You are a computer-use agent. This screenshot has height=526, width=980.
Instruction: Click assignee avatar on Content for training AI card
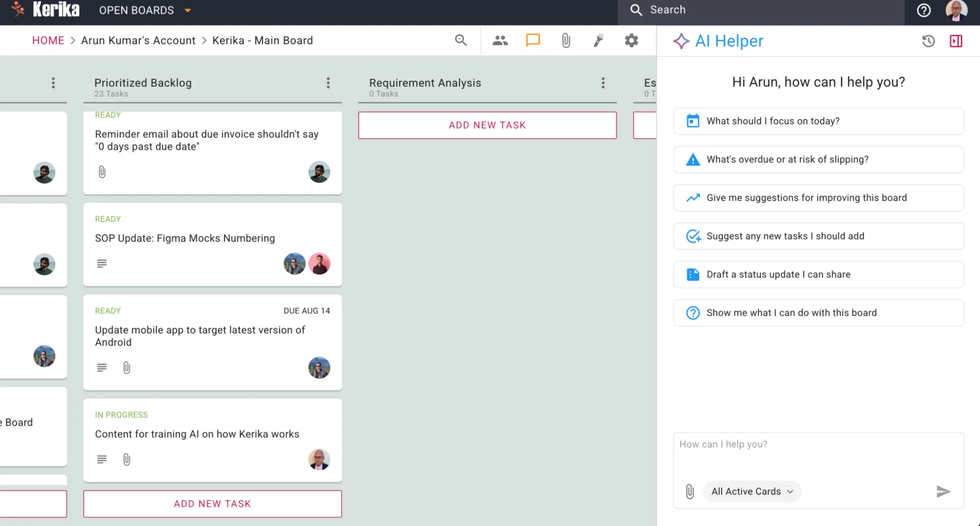(x=319, y=459)
